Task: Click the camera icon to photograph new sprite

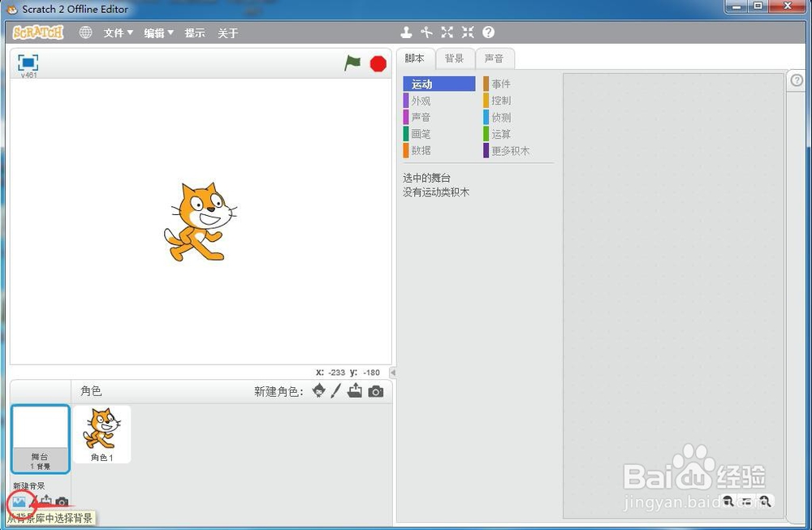Action: [x=375, y=391]
